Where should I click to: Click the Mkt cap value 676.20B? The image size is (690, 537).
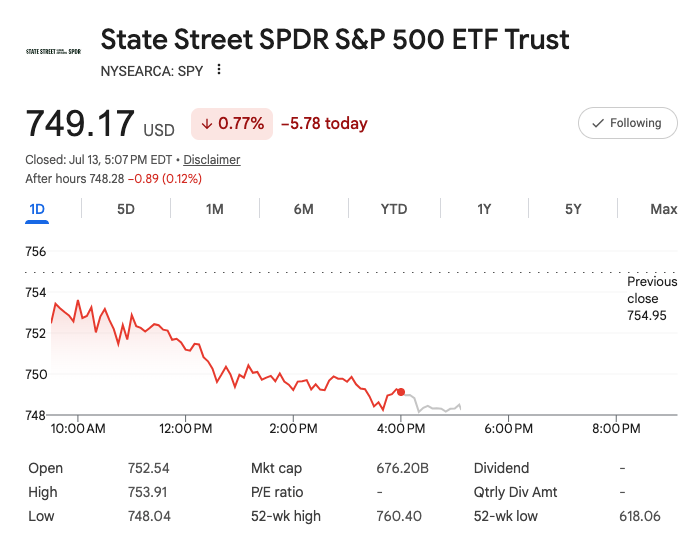pos(402,468)
